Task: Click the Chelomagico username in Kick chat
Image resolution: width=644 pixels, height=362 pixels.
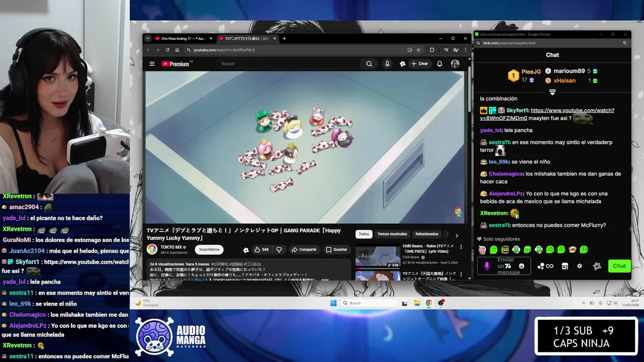Action: (x=506, y=174)
